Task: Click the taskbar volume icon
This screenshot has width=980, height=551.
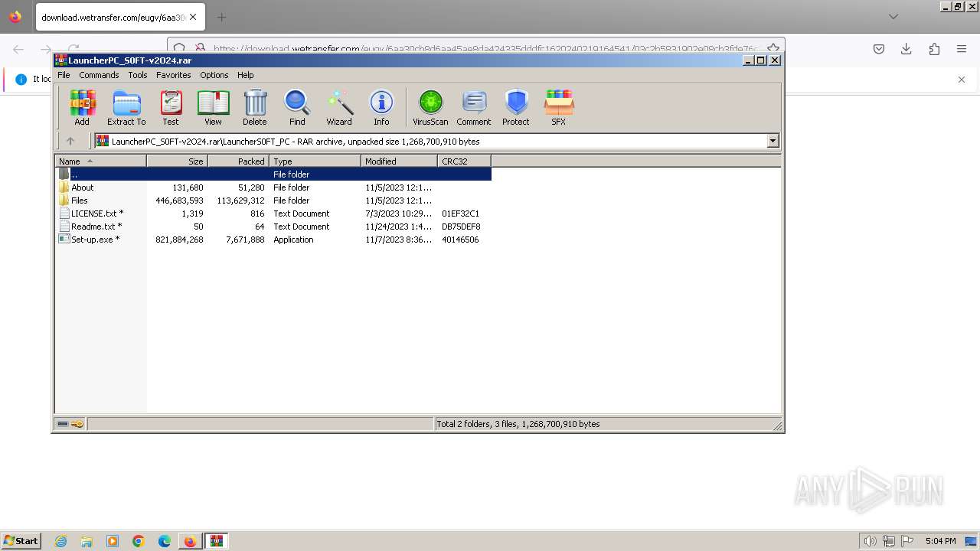Action: click(x=870, y=541)
